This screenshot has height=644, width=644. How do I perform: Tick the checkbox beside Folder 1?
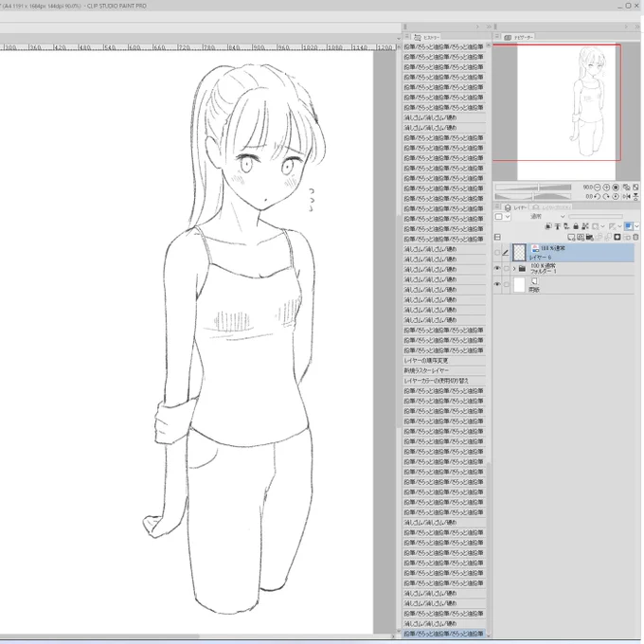click(x=506, y=269)
